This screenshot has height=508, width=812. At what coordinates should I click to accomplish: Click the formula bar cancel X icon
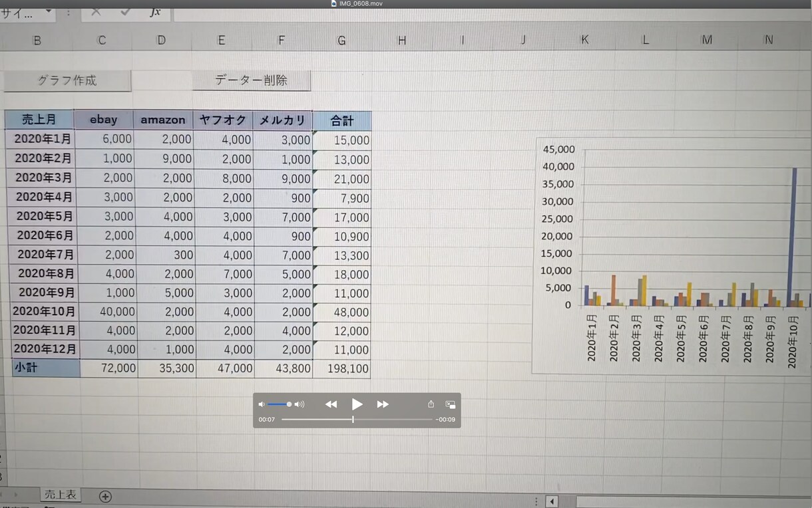click(97, 12)
